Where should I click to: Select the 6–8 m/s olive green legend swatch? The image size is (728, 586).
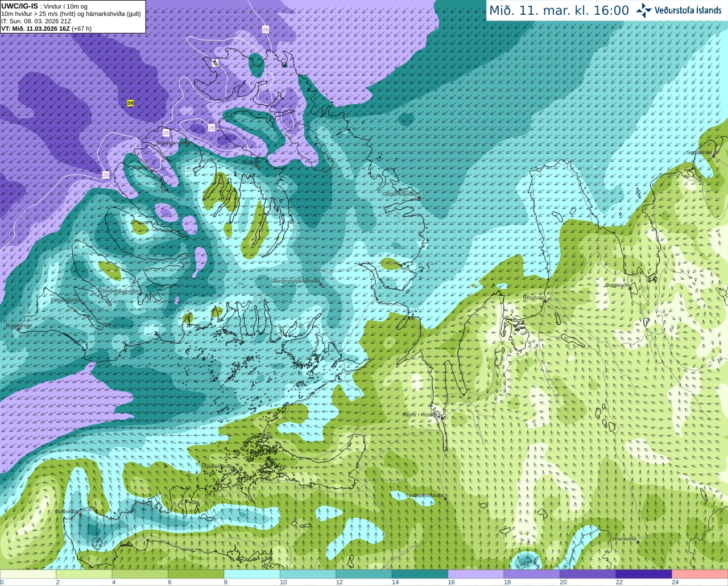196,574
